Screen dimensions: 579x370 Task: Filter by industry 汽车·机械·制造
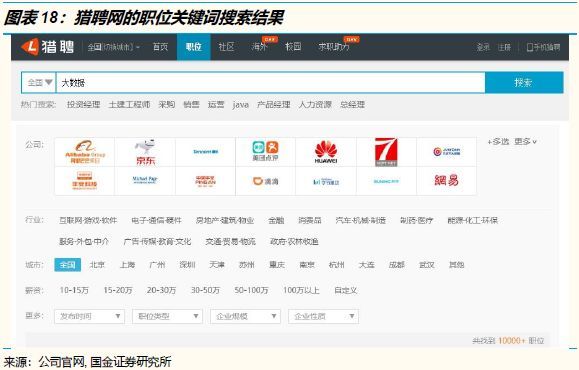[x=360, y=220]
